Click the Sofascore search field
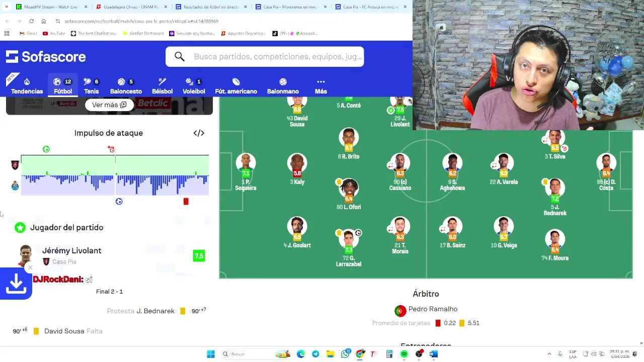Viewport: 644px width, 362px height. point(265,57)
